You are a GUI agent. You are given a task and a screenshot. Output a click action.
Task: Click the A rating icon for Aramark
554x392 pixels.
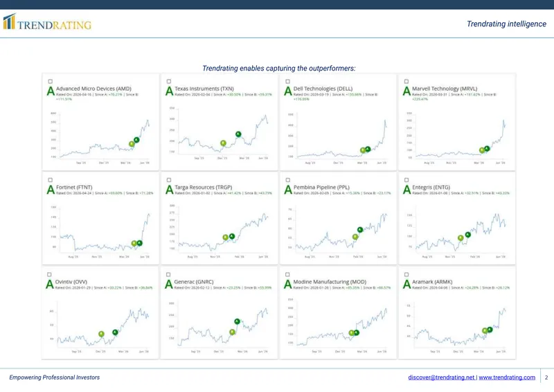(x=407, y=284)
